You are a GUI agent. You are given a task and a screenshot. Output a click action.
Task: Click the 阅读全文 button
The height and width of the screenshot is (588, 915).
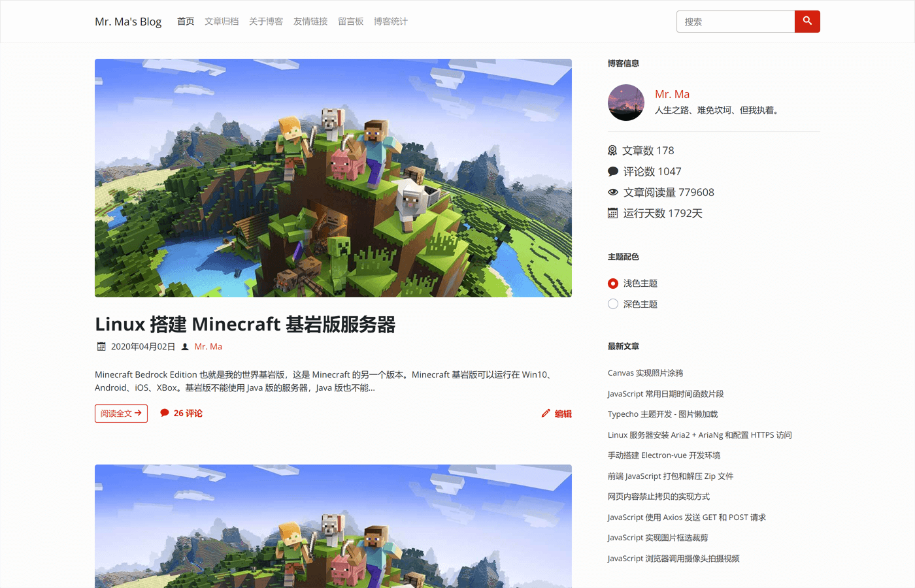click(x=121, y=414)
